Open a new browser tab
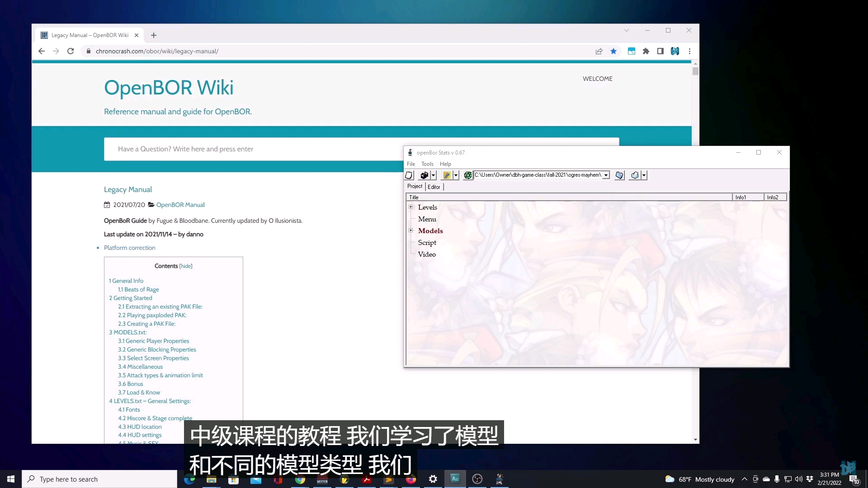The image size is (868, 488). pyautogui.click(x=154, y=35)
